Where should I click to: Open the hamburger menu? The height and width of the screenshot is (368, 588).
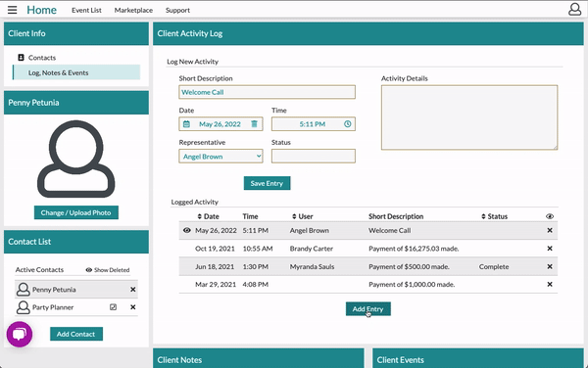click(x=12, y=10)
